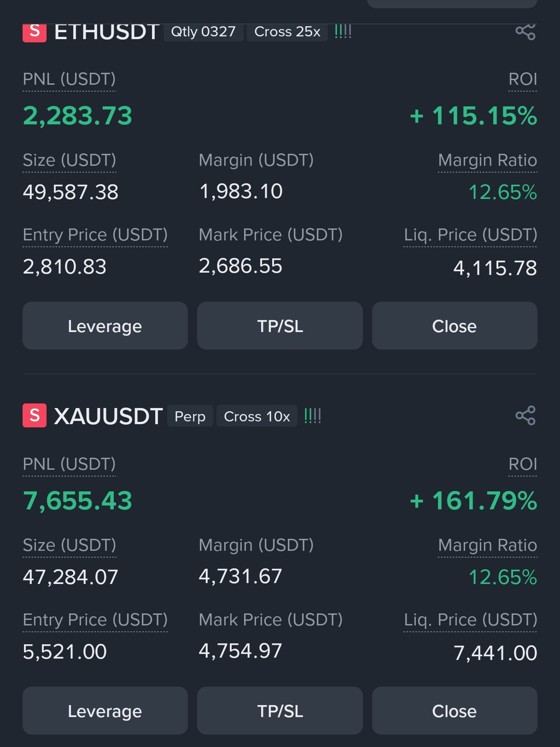Tap the red S badge beside ETHUSDT

pyautogui.click(x=35, y=32)
